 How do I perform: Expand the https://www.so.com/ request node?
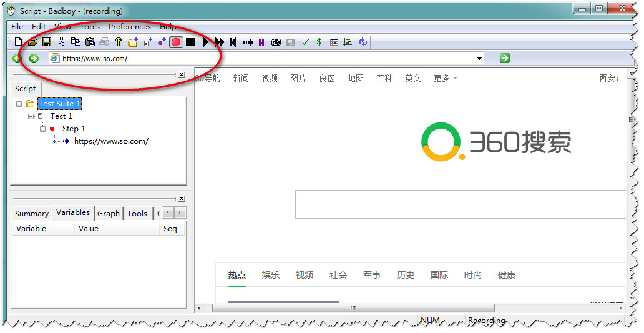coord(55,141)
